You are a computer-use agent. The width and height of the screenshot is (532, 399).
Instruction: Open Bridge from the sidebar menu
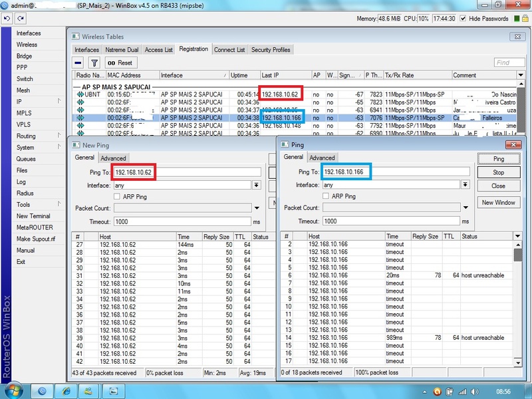[x=24, y=56]
